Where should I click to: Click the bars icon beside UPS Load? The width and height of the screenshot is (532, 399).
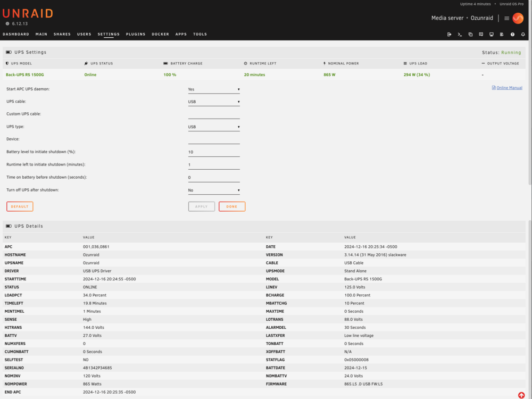pos(405,63)
